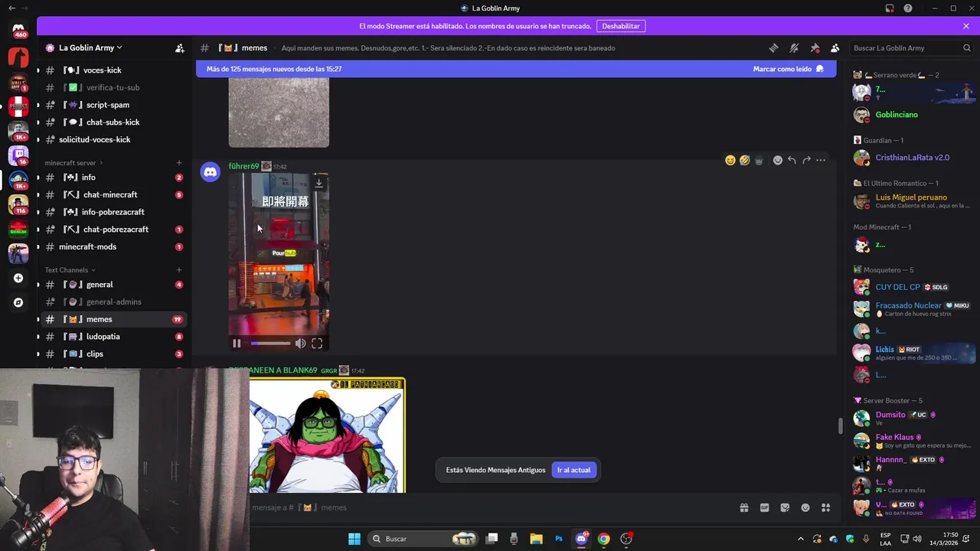Open member CristhianLaRata v2.0
980x551 pixels.
pos(913,158)
